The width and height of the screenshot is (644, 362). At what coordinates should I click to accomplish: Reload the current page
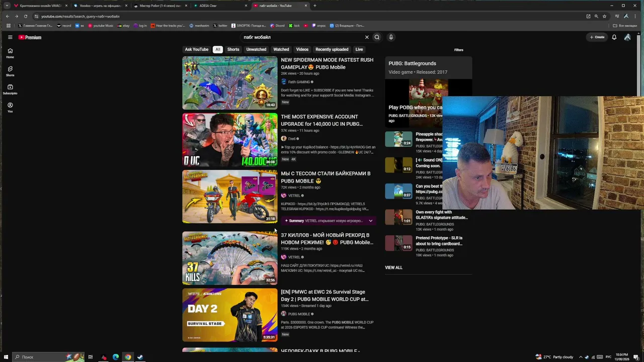pos(26,16)
